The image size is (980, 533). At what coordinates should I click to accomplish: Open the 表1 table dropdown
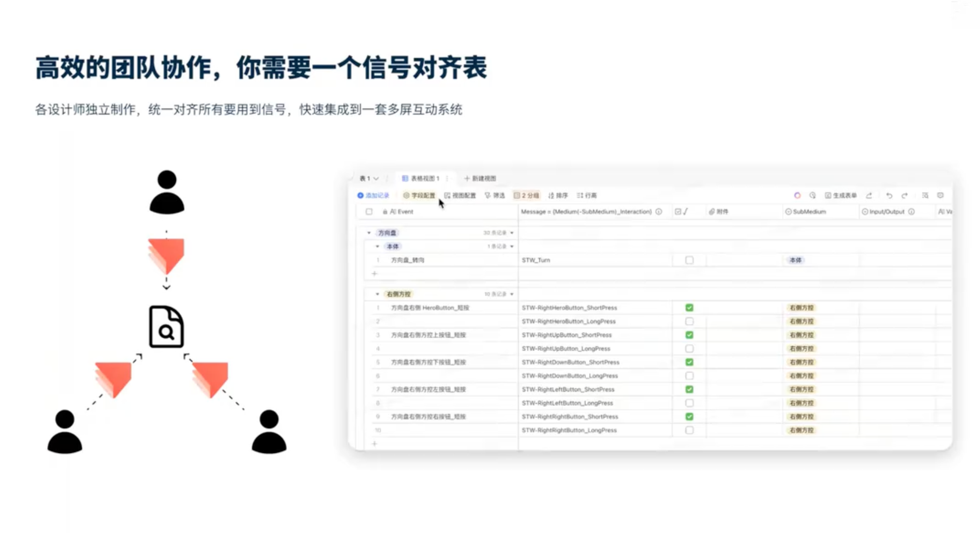[x=369, y=178]
